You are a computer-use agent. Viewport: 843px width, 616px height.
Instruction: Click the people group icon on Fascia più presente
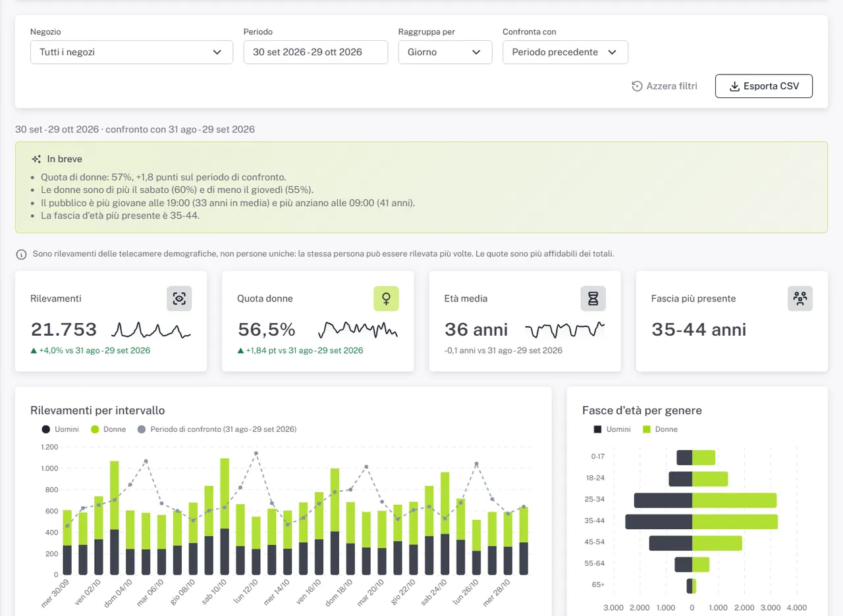tap(800, 299)
